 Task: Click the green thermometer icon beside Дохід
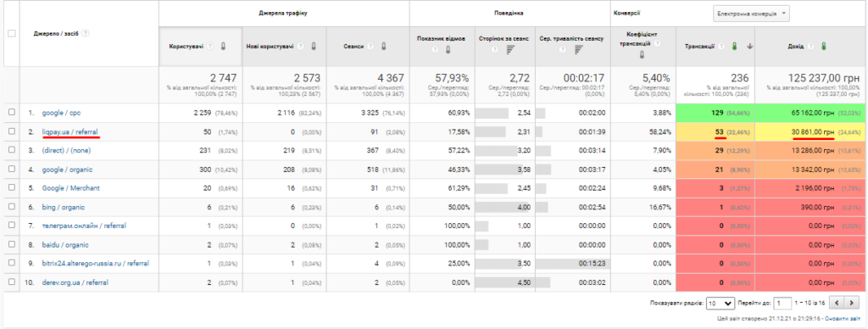click(824, 47)
